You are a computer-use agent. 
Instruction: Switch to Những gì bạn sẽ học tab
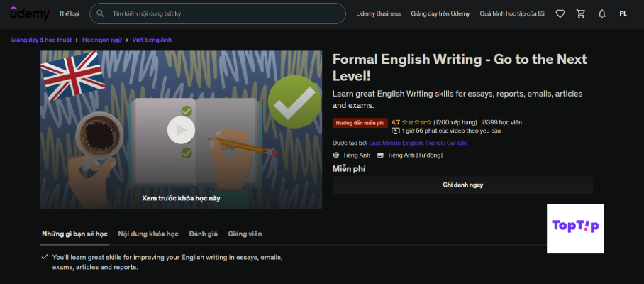pos(74,234)
